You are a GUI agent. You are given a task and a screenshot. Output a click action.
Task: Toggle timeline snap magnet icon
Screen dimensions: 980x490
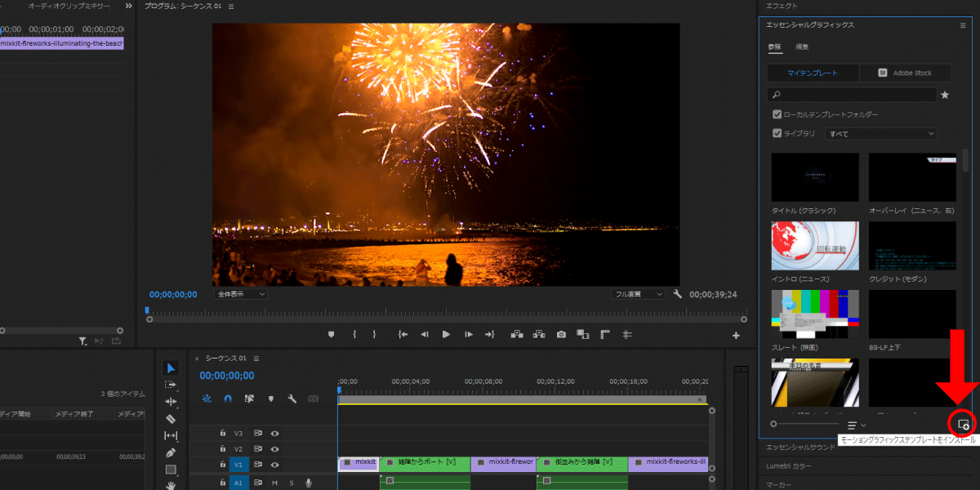point(228,399)
